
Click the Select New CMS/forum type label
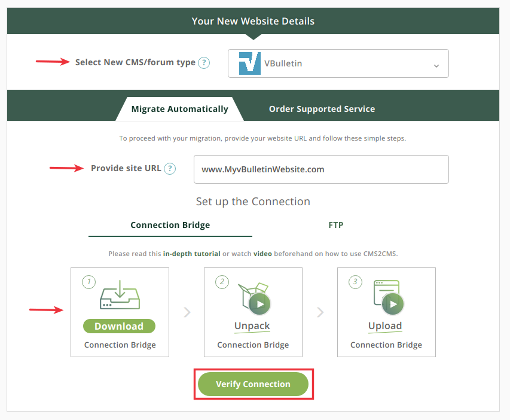point(135,62)
